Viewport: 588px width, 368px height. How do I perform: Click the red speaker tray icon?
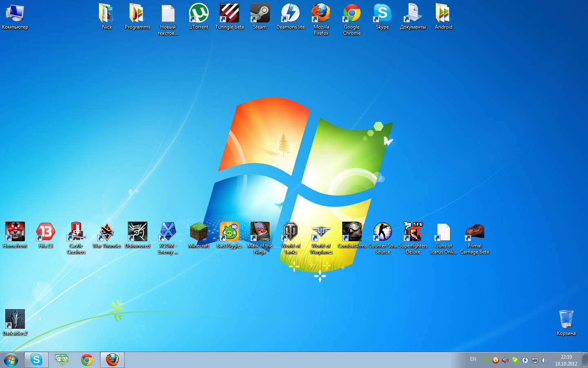pos(506,360)
